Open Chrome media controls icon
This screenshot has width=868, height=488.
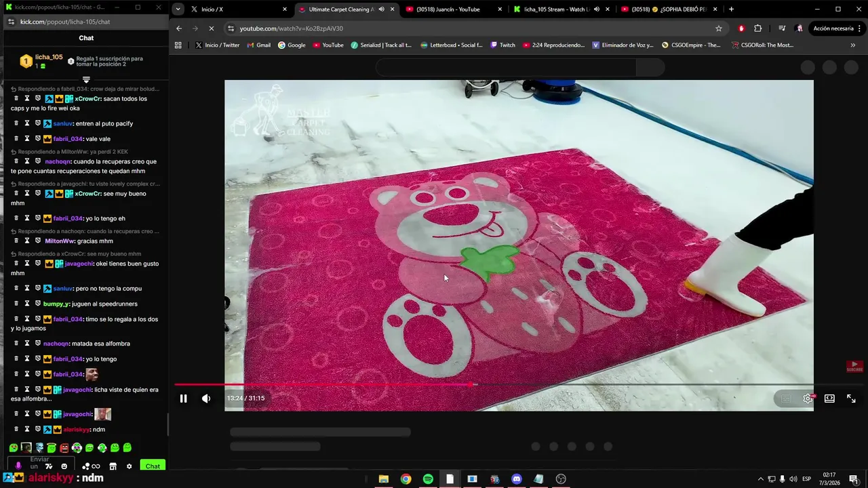click(782, 28)
